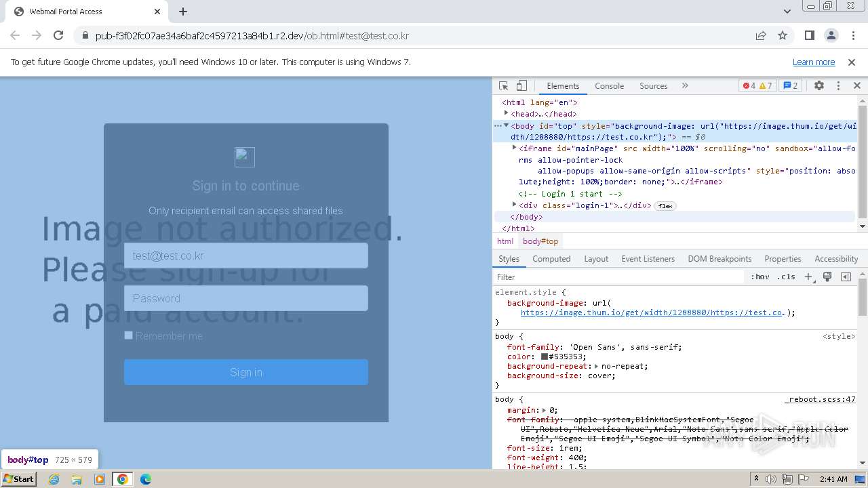Open the Learn more link
The width and height of the screenshot is (868, 488).
814,62
